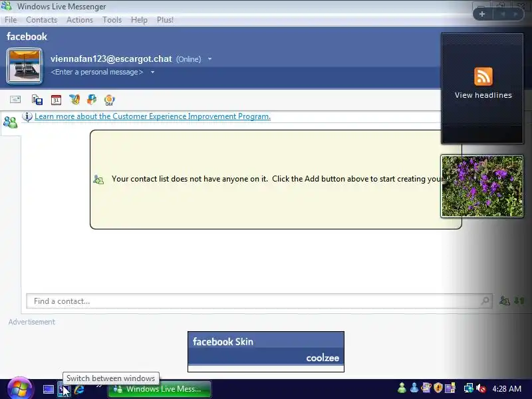Open the personal message dropdown arrow
The image size is (532, 399).
tap(153, 72)
